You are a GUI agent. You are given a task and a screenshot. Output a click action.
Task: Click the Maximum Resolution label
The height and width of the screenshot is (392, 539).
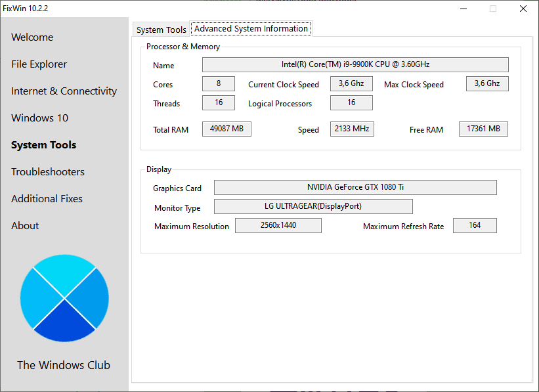click(192, 227)
